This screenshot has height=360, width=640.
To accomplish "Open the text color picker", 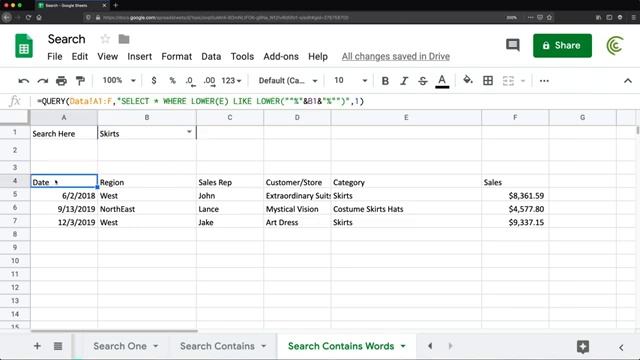I will [x=442, y=81].
